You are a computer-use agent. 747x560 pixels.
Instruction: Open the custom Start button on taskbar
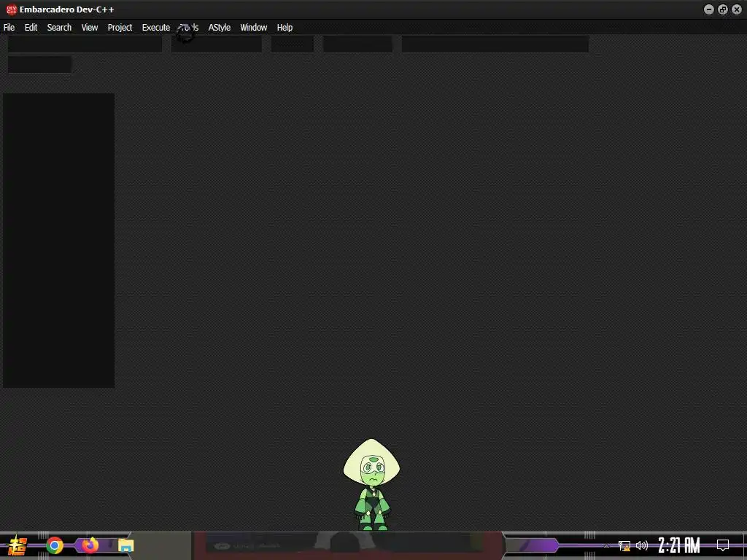[x=18, y=545]
